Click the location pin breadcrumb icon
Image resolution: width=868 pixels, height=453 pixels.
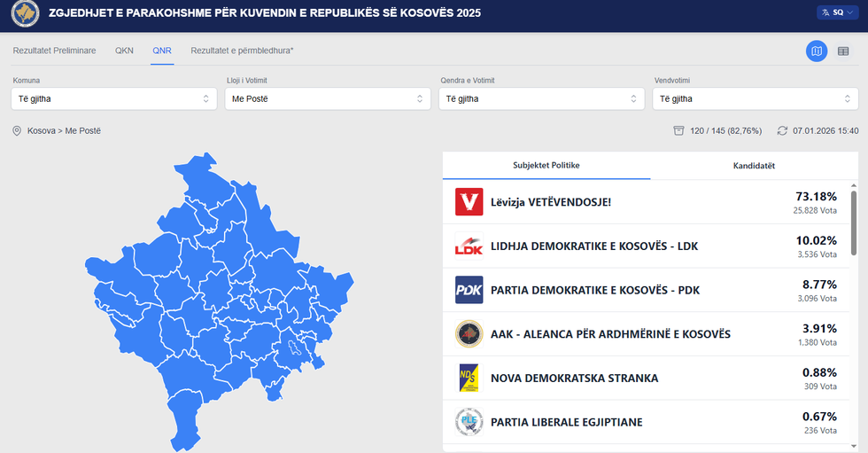[16, 131]
